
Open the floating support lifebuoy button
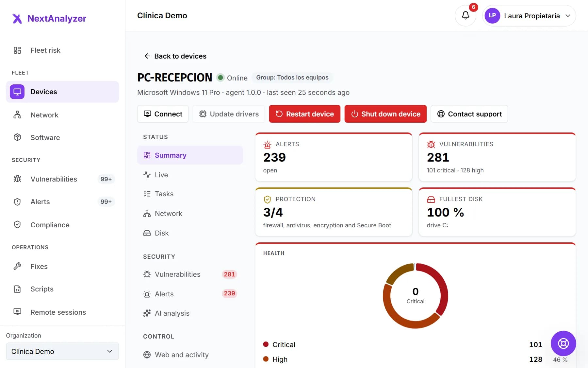pos(563,343)
